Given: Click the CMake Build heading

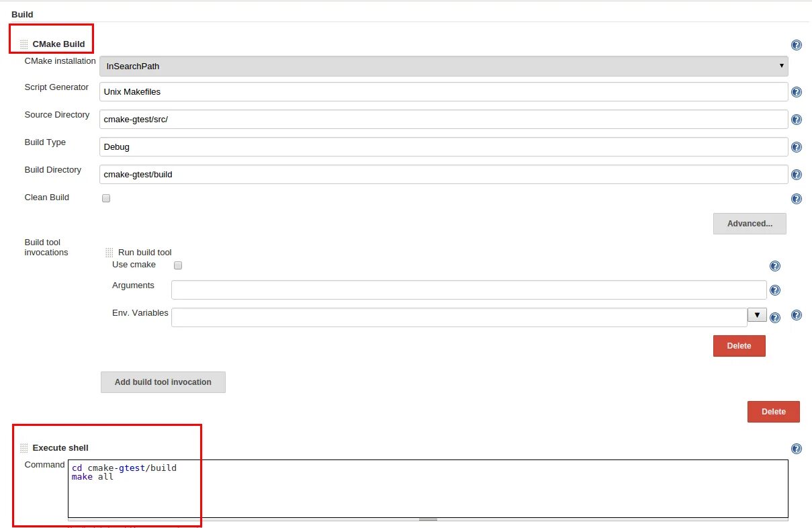Looking at the screenshot, I should coord(58,44).
